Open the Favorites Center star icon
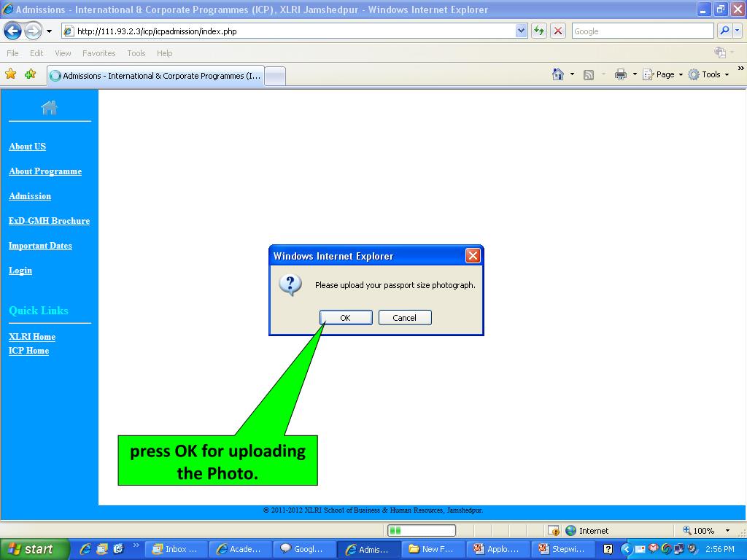Image resolution: width=747 pixels, height=560 pixels. (10, 74)
